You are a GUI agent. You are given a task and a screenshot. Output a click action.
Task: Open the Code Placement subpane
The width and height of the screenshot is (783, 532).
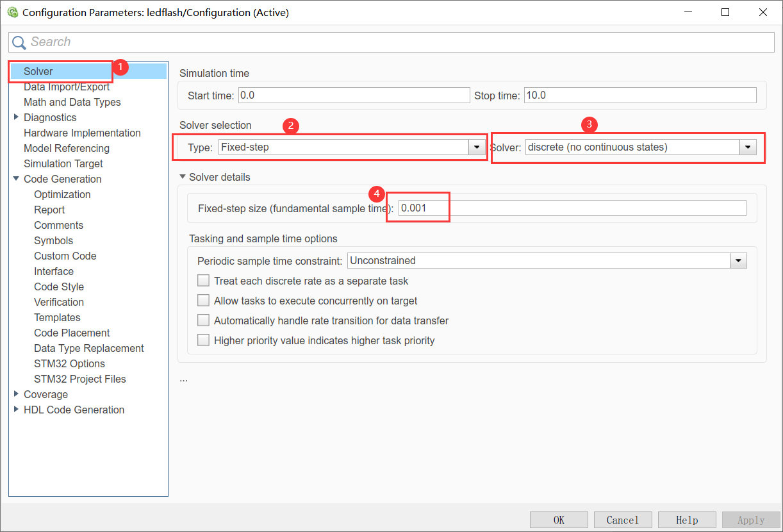72,333
